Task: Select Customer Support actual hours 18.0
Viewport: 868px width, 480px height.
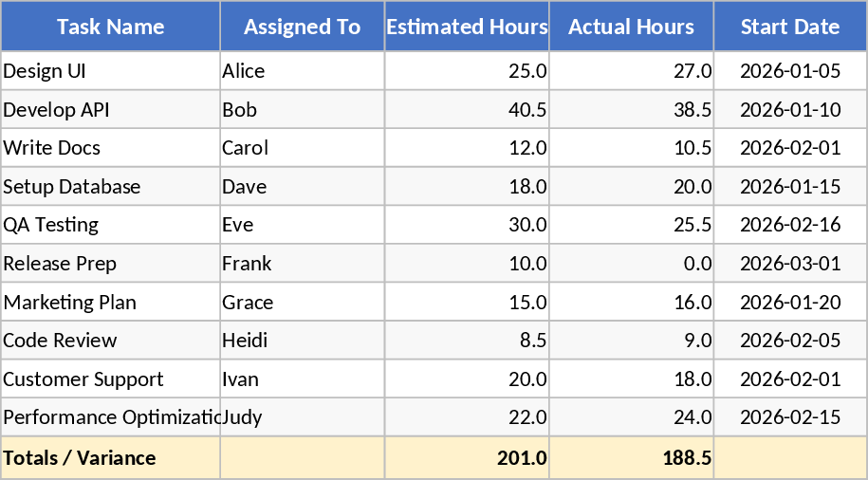Action: [x=631, y=379]
